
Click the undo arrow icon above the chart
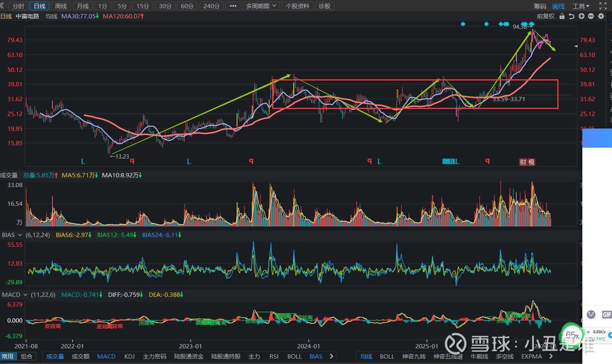click(x=572, y=16)
